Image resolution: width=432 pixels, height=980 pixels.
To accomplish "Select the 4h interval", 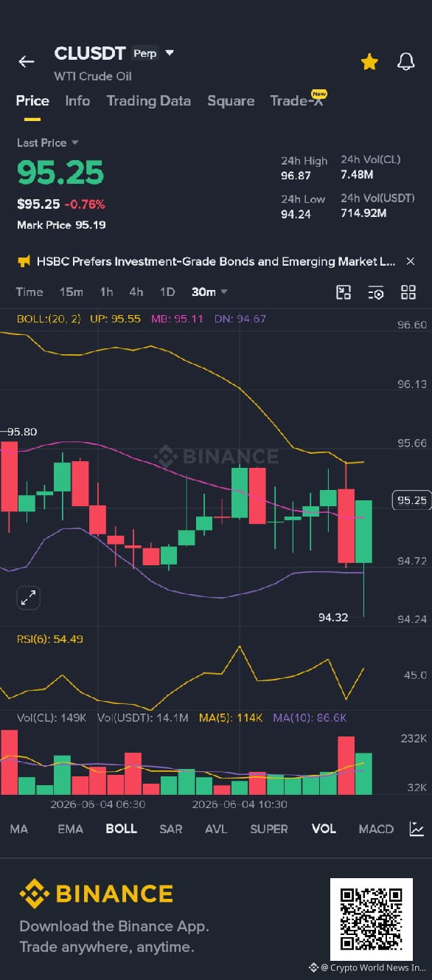I will pos(136,292).
